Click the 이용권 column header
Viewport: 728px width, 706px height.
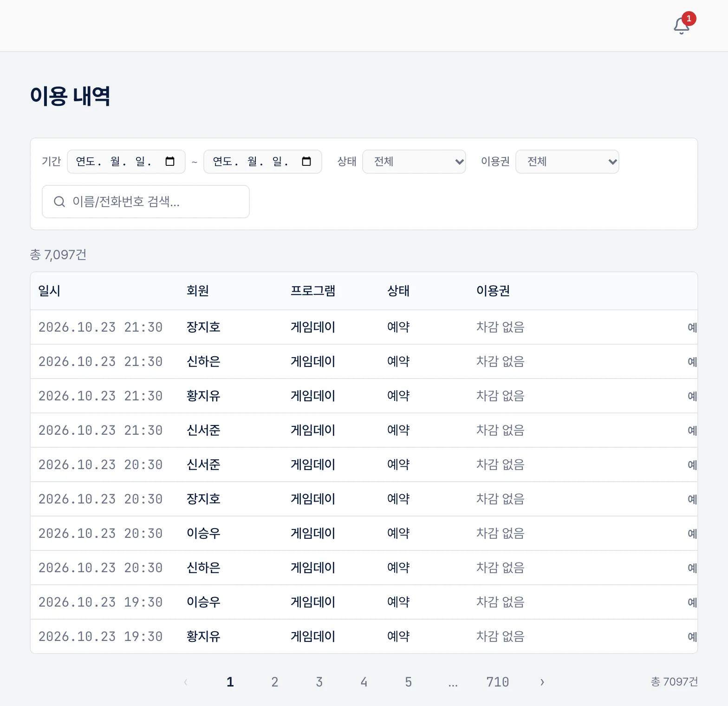[493, 291]
